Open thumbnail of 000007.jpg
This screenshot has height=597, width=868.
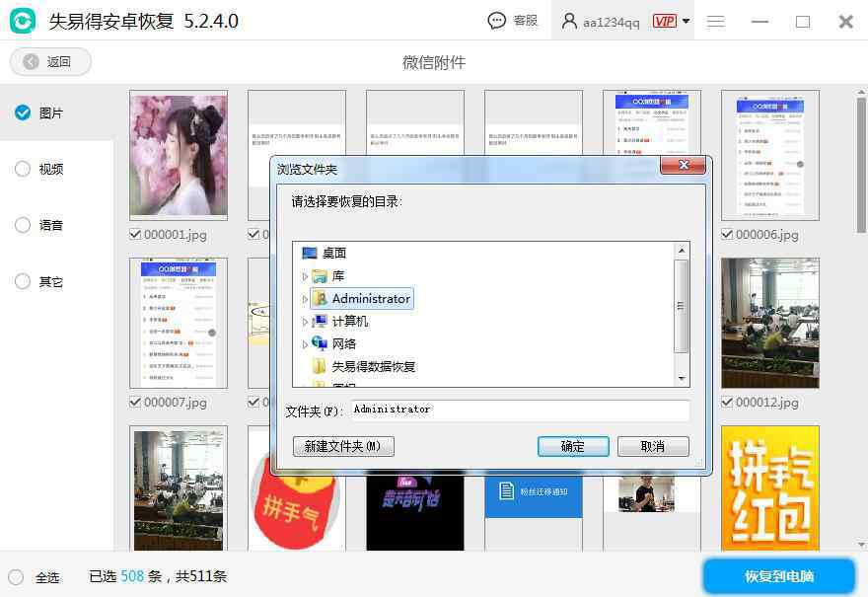coord(179,323)
